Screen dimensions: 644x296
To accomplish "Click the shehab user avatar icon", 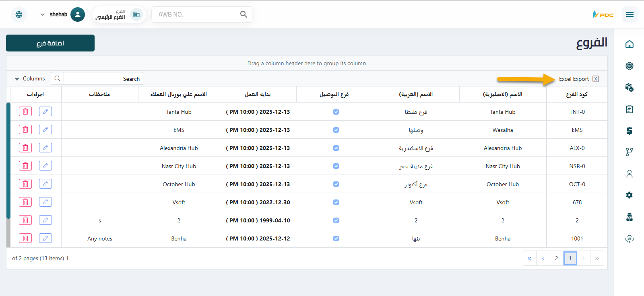I will coord(78,14).
